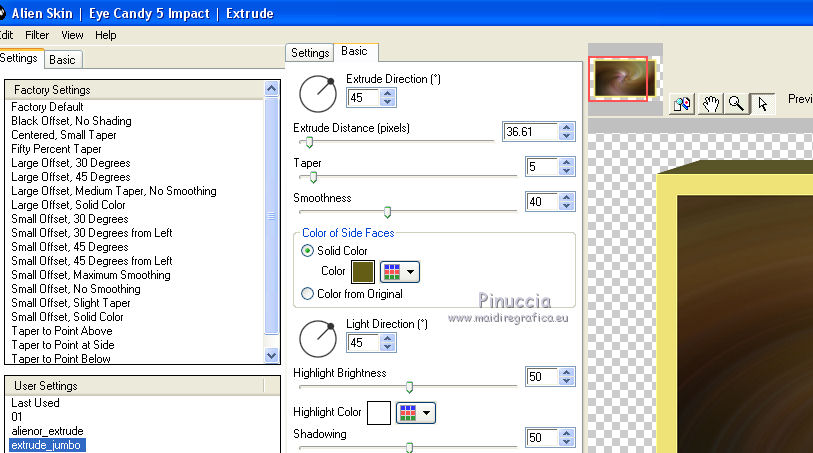Click the Shadowing value field
This screenshot has width=813, height=453.
pos(542,437)
